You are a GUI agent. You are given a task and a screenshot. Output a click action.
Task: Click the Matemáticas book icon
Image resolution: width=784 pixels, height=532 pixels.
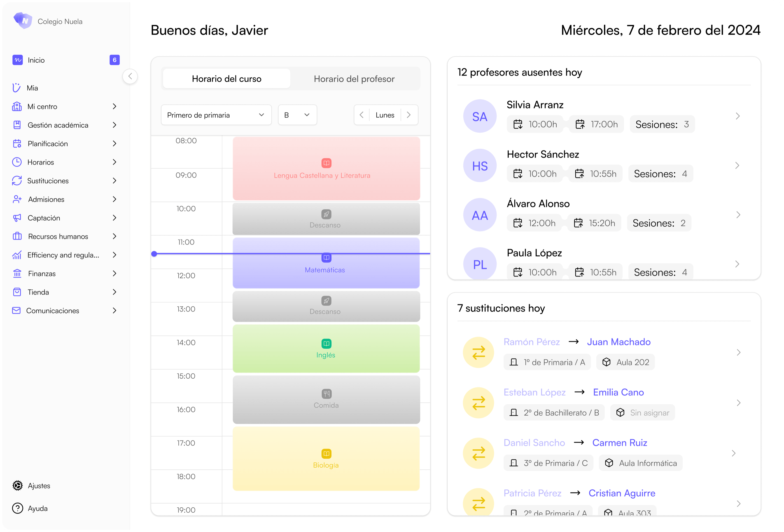point(326,257)
